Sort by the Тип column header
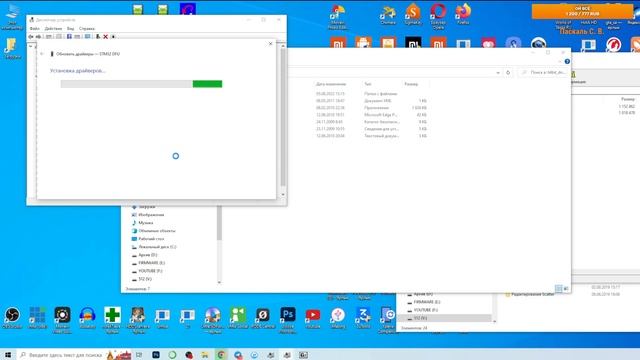Viewport: 640px width, 360px height. (368, 84)
